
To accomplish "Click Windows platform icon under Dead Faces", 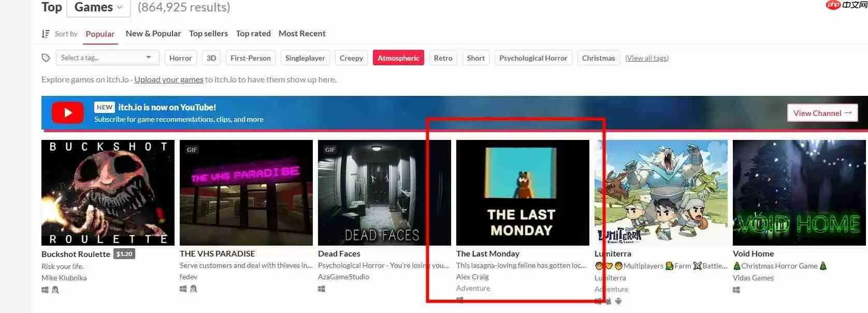I will (322, 289).
